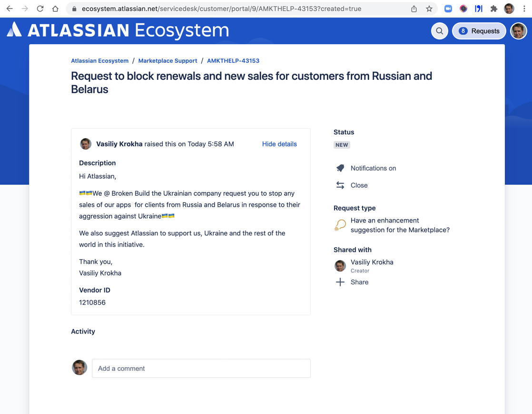Click avatar beside comment box

(79, 367)
